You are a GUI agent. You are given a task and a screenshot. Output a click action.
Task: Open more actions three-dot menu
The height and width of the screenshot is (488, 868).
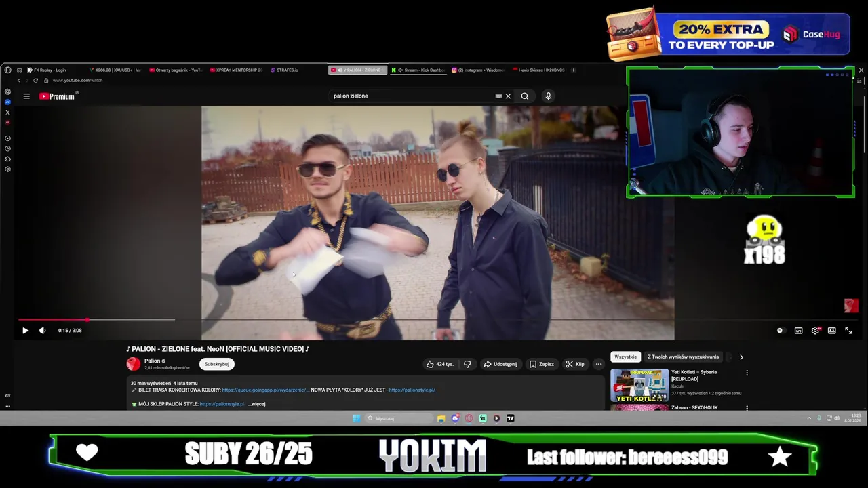[598, 364]
